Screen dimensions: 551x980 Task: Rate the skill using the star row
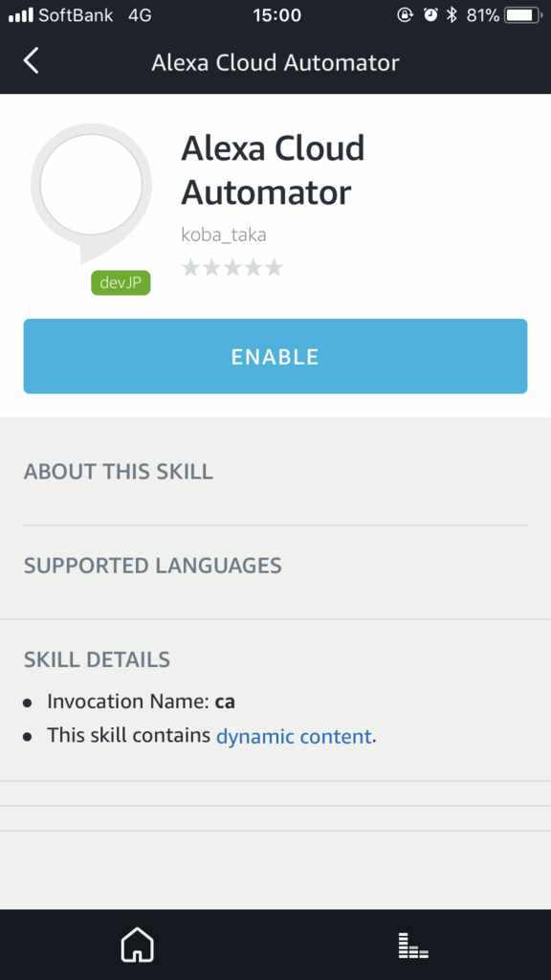[232, 268]
